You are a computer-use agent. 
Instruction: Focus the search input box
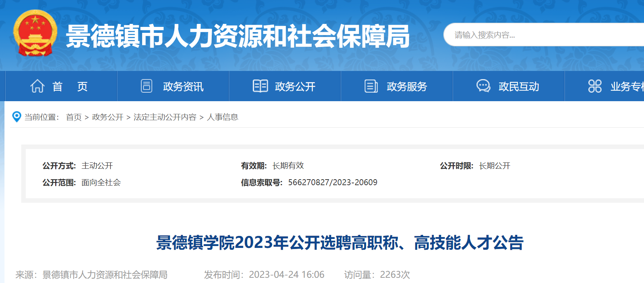pos(544,35)
